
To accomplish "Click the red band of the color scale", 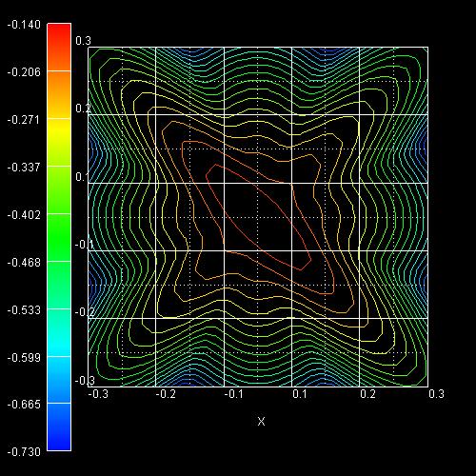I will point(59,47).
